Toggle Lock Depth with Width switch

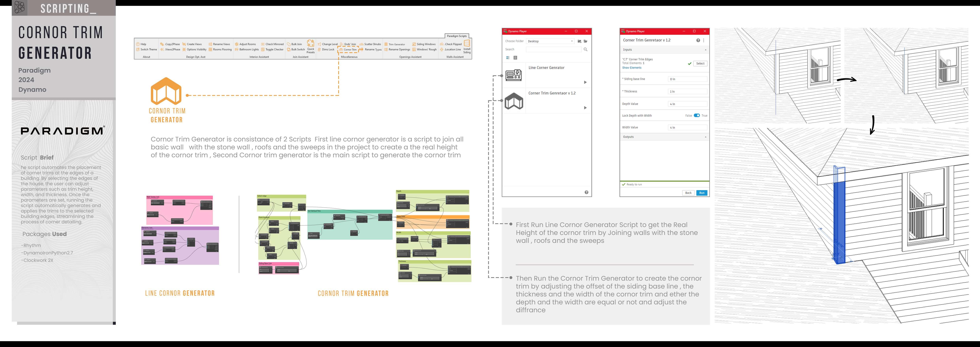tap(697, 115)
